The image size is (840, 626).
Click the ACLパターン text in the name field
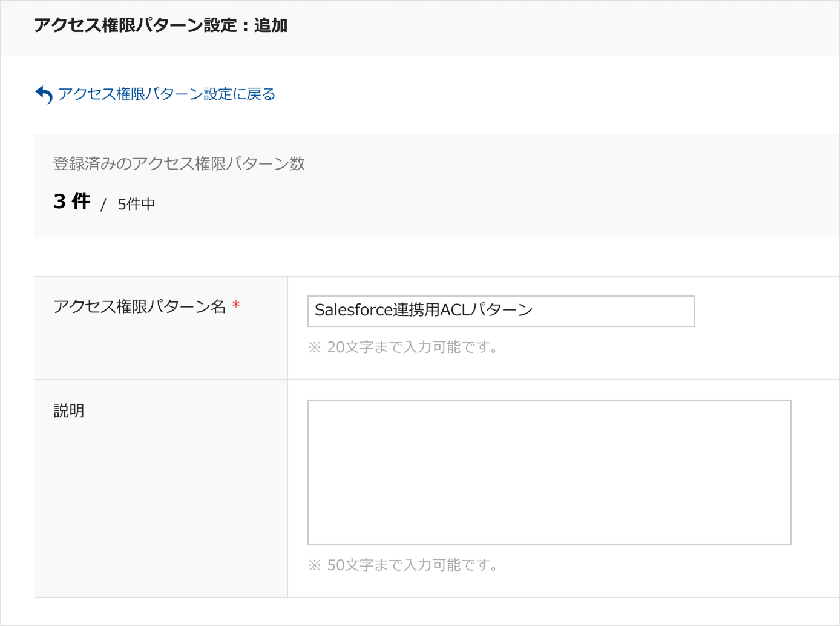tap(486, 310)
